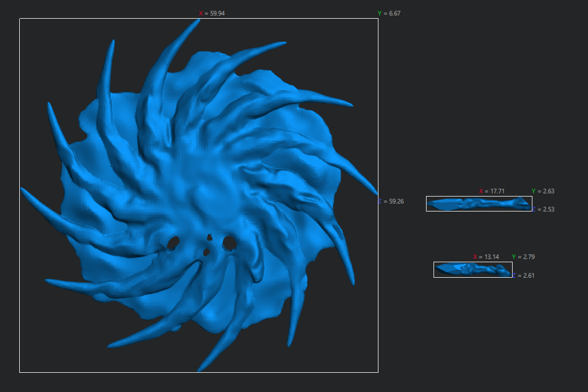Click the Z = 59.26 dimension label

(x=391, y=201)
